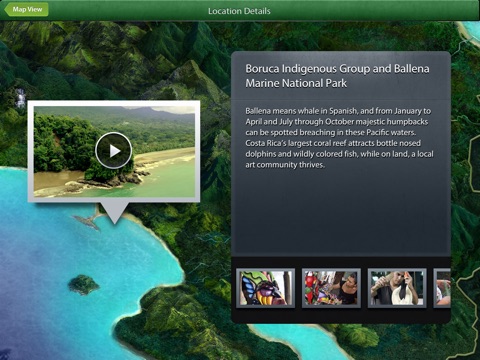Image resolution: width=480 pixels, height=360 pixels.
Task: Open the colorful Boruca mask thumbnail
Action: [265, 288]
